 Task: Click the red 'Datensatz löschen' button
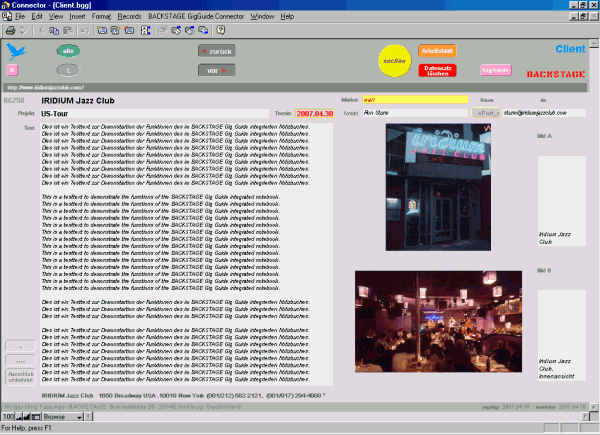pyautogui.click(x=437, y=69)
